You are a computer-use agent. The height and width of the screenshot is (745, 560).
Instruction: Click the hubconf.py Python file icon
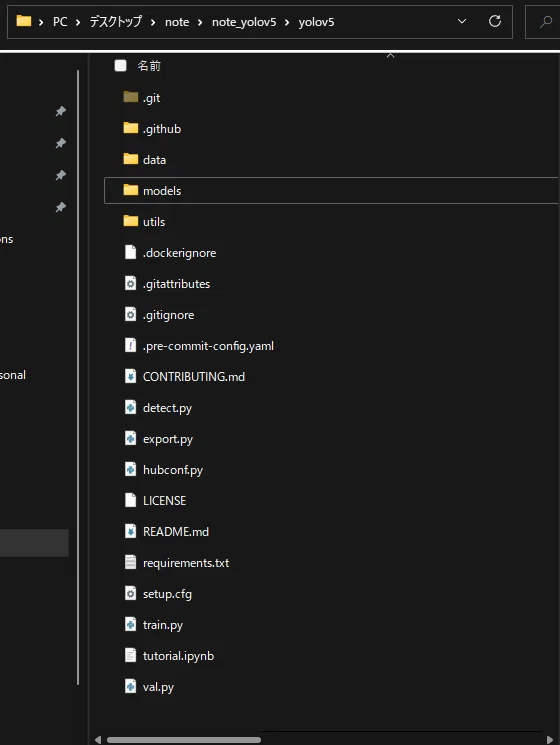click(131, 469)
